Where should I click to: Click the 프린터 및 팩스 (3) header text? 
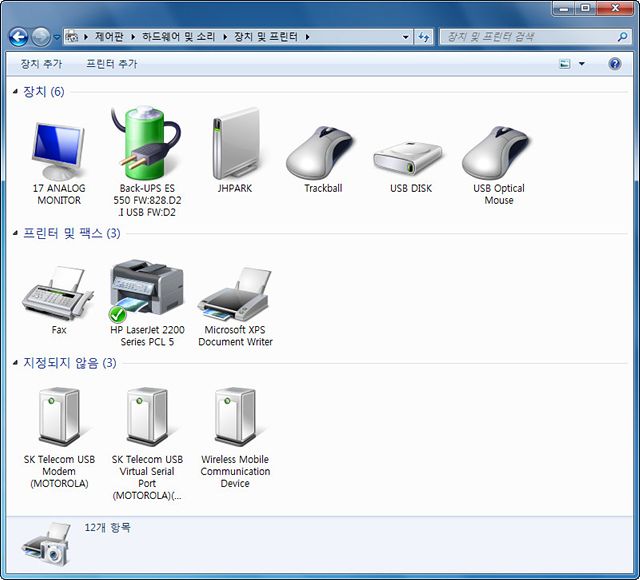pyautogui.click(x=71, y=233)
